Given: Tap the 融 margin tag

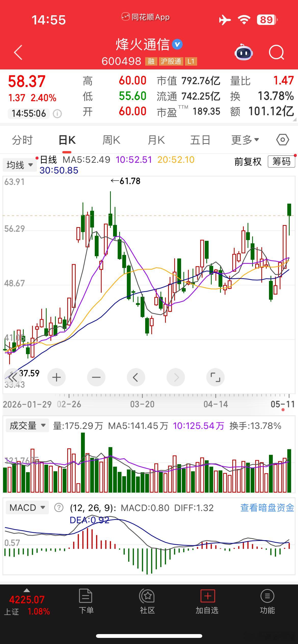Looking at the screenshot, I should pos(151,61).
